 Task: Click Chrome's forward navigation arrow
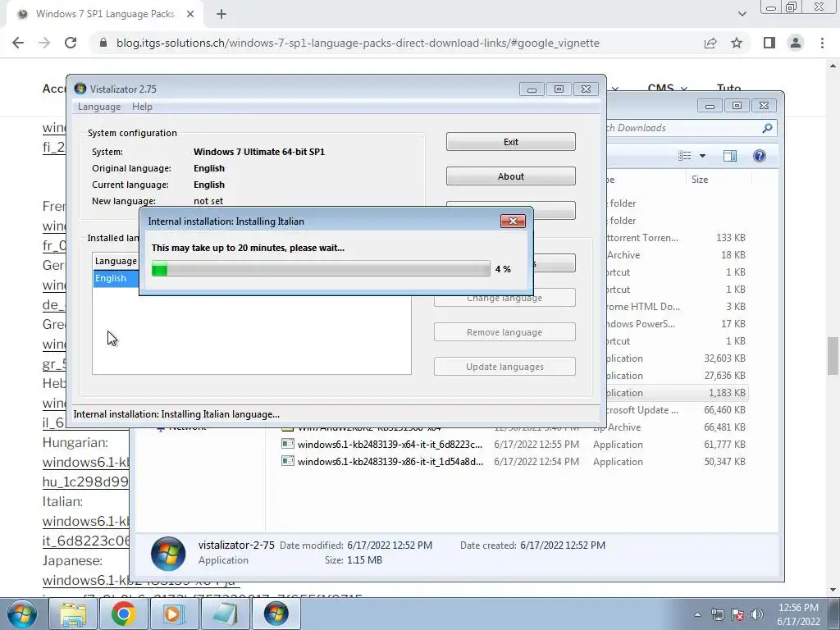point(44,43)
